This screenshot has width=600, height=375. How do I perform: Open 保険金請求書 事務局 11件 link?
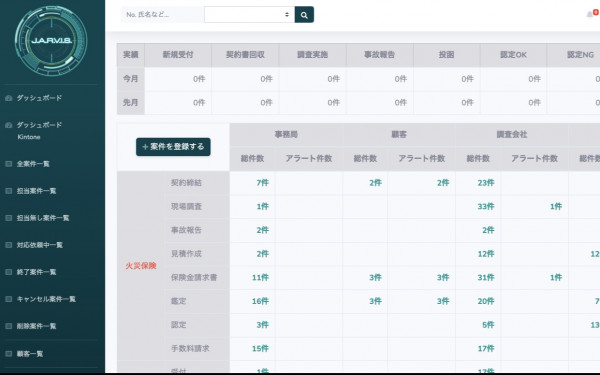tap(260, 277)
